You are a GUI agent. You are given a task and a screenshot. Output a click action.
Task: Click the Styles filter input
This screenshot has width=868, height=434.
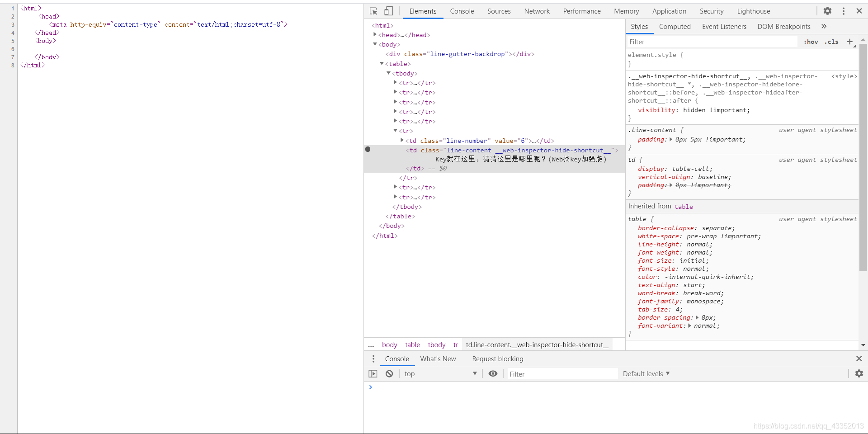tap(712, 42)
